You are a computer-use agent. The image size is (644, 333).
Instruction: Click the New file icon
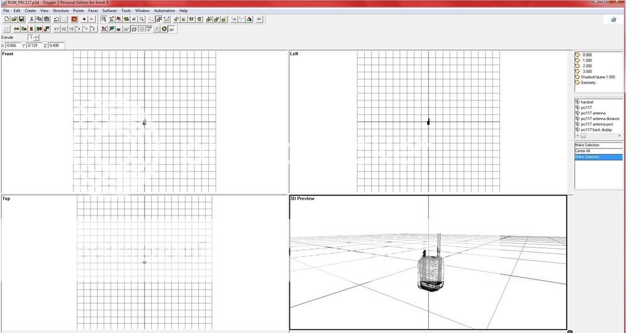(x=6, y=19)
